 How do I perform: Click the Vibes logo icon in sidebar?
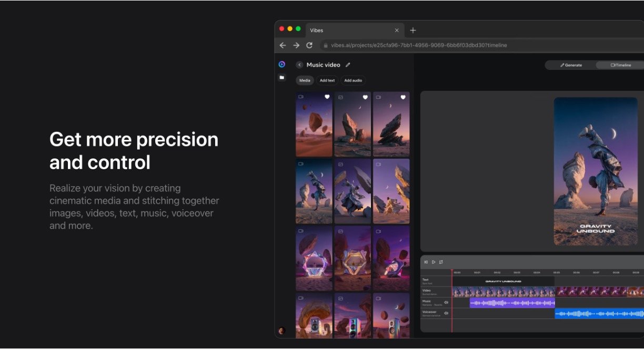(x=281, y=65)
